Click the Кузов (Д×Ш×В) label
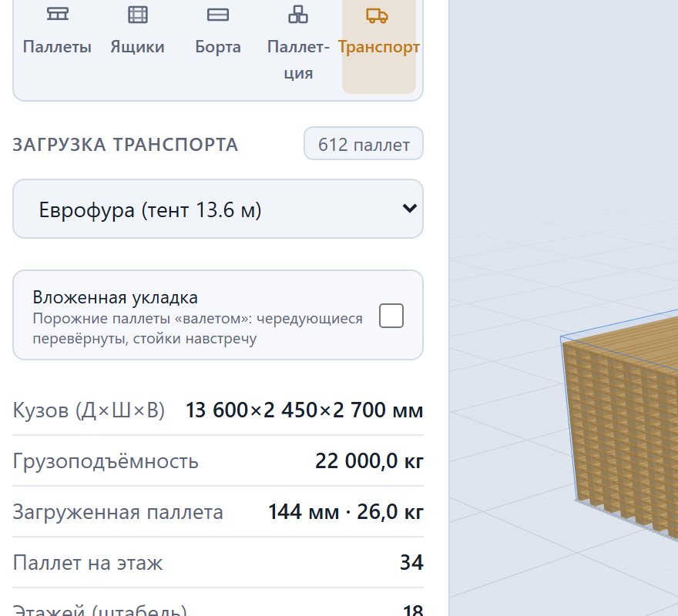The image size is (678, 616). [x=89, y=410]
